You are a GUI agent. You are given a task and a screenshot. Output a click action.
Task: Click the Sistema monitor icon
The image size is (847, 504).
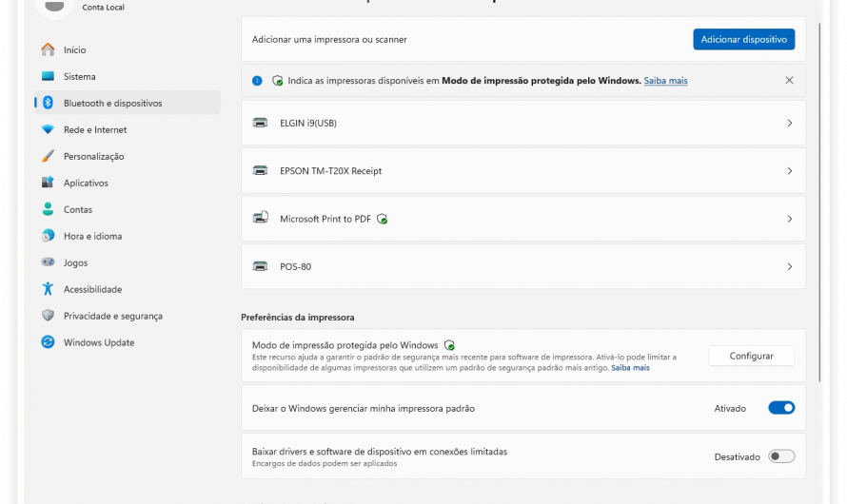(x=48, y=76)
